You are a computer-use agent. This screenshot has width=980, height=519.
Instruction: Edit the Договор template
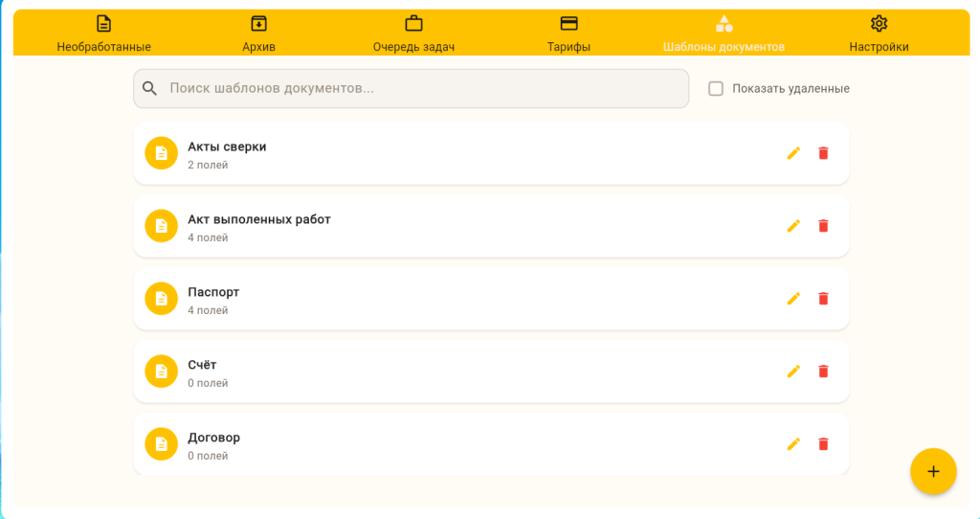point(793,444)
